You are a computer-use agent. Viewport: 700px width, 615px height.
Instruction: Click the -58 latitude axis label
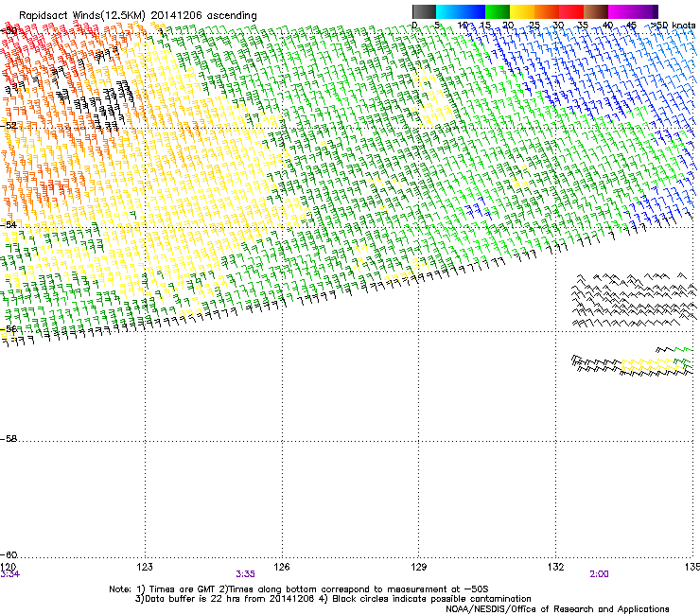click(x=9, y=439)
